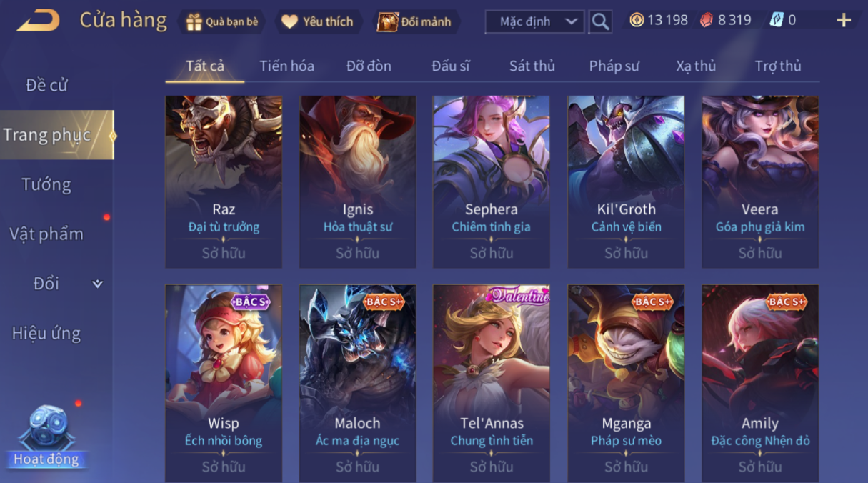
Task: Expand the Đổi sidebar submenu arrow
Action: pos(98,284)
